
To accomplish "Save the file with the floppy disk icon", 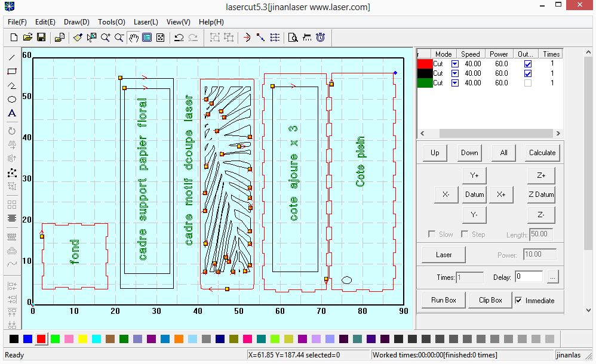I will tap(41, 37).
